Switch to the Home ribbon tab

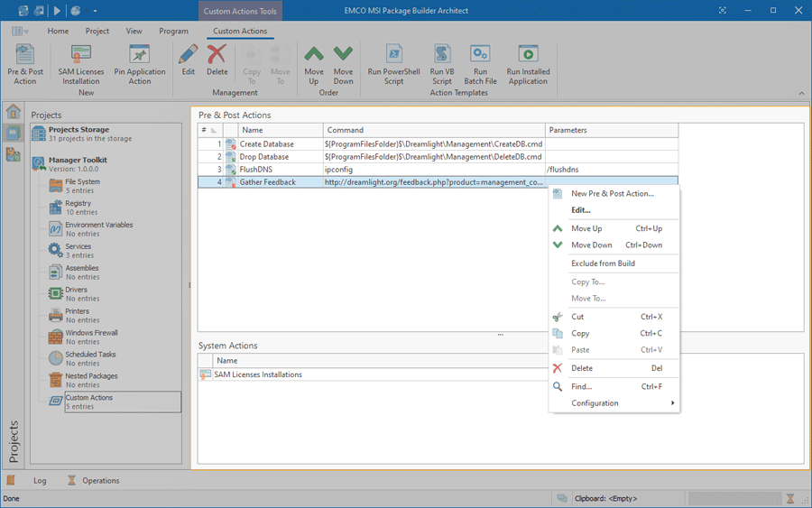pyautogui.click(x=58, y=31)
